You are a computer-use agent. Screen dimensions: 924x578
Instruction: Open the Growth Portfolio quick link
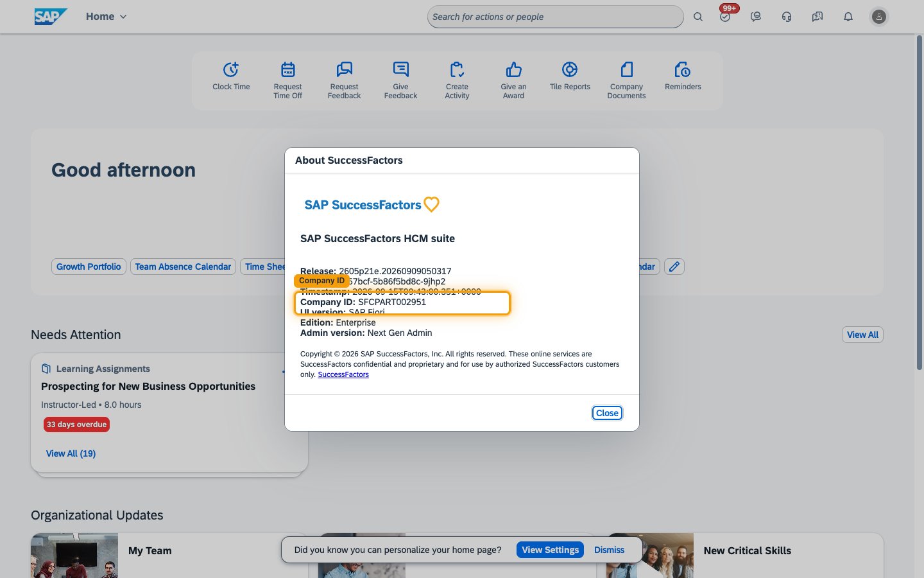point(89,267)
